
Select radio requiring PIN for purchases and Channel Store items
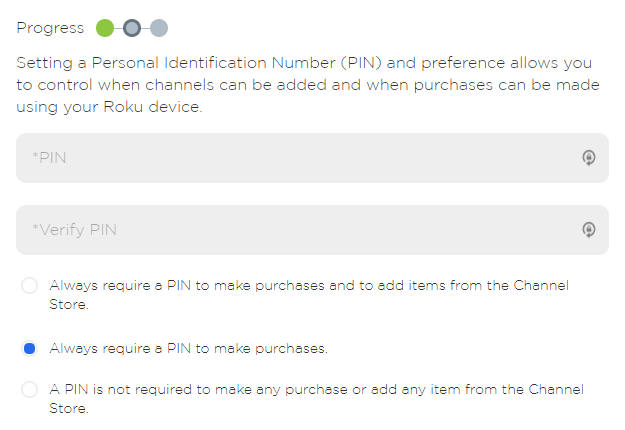(29, 286)
